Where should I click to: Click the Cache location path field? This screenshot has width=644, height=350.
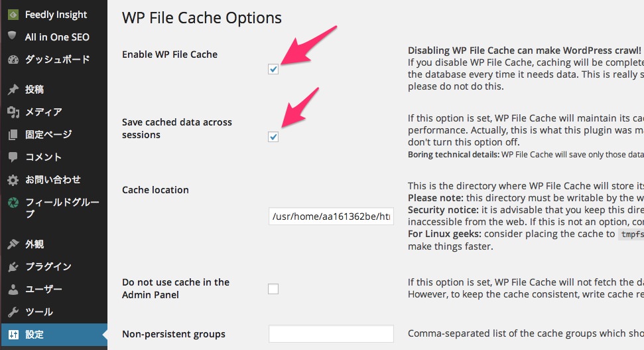tap(331, 217)
